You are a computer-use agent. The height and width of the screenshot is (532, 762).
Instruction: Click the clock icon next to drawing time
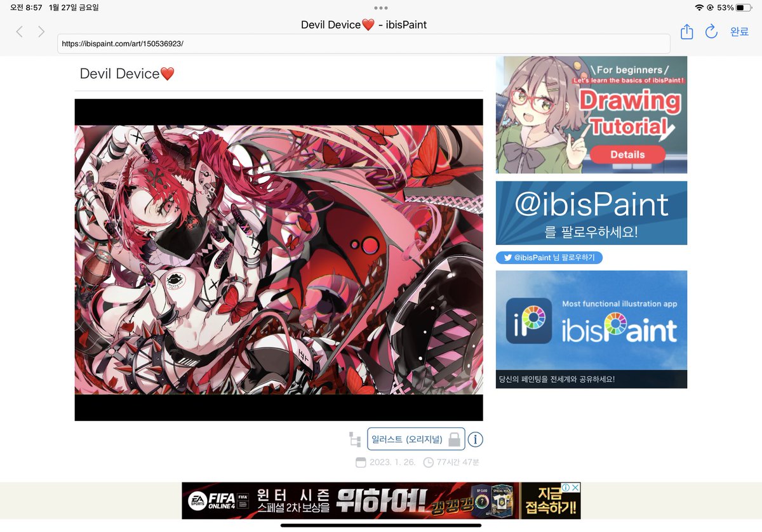click(429, 462)
